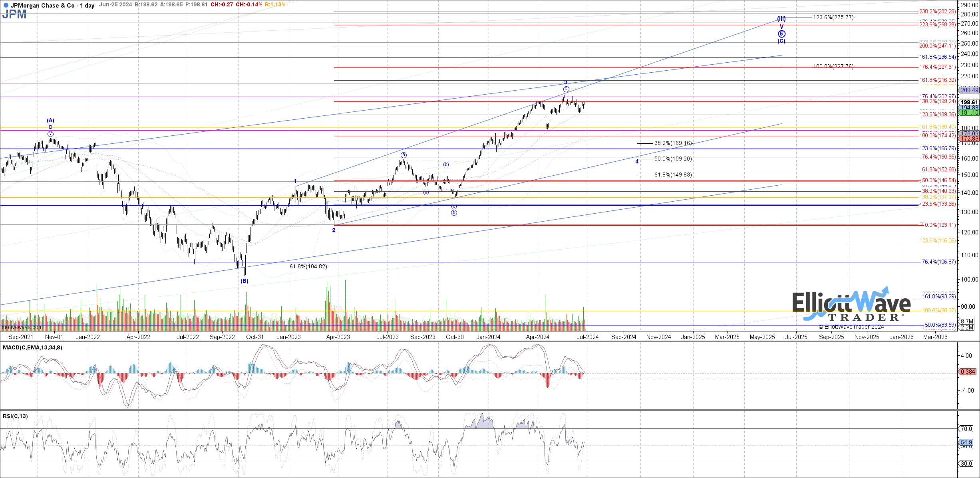Click the 208.49 price tag on axis
This screenshot has height=478, width=980.
(968, 90)
